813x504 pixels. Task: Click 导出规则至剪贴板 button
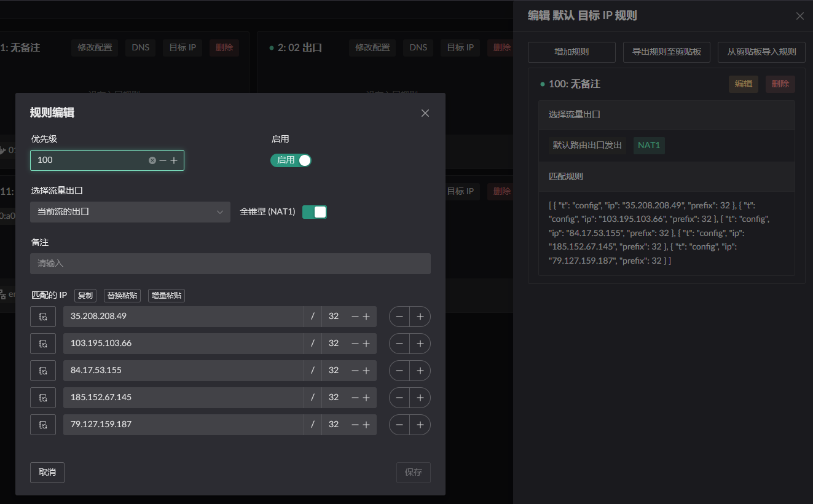[x=667, y=52]
